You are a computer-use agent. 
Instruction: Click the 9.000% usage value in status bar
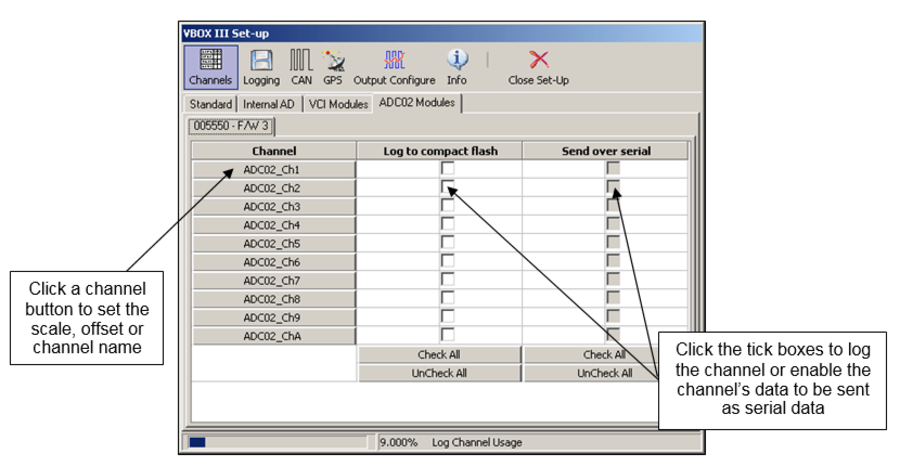tap(398, 442)
